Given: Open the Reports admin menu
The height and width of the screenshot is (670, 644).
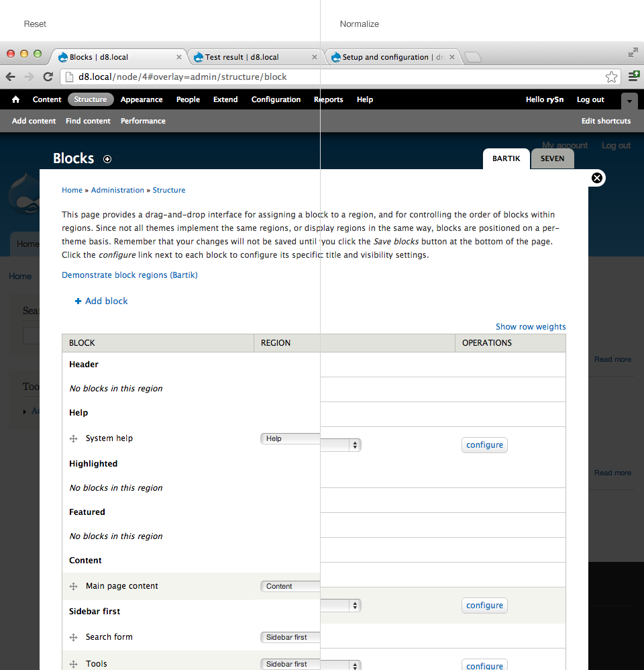Looking at the screenshot, I should [329, 99].
